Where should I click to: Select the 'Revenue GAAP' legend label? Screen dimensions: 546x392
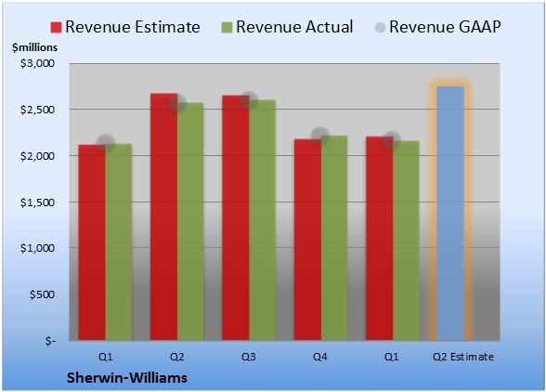pyautogui.click(x=445, y=27)
